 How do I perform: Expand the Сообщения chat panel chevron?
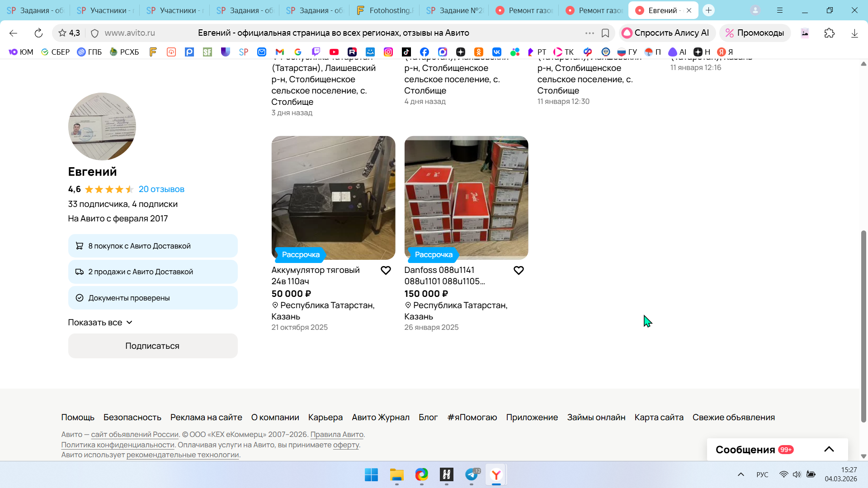click(829, 449)
